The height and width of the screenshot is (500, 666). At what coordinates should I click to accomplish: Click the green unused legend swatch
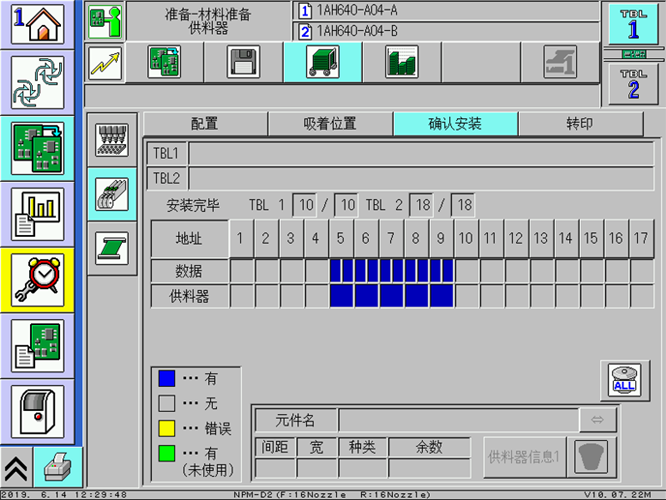point(166,453)
